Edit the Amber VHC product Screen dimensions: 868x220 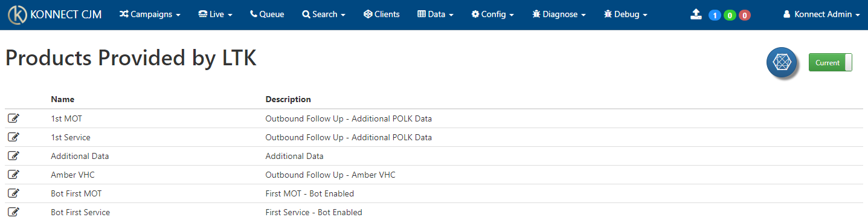[13, 175]
